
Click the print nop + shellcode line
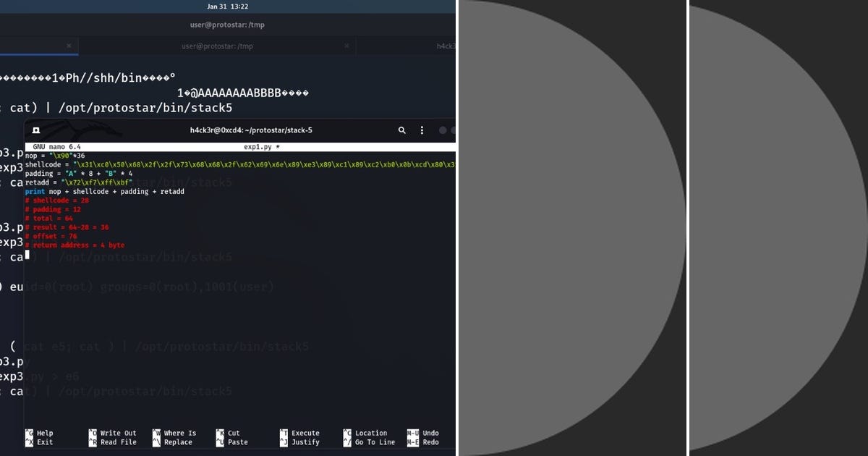(105, 192)
